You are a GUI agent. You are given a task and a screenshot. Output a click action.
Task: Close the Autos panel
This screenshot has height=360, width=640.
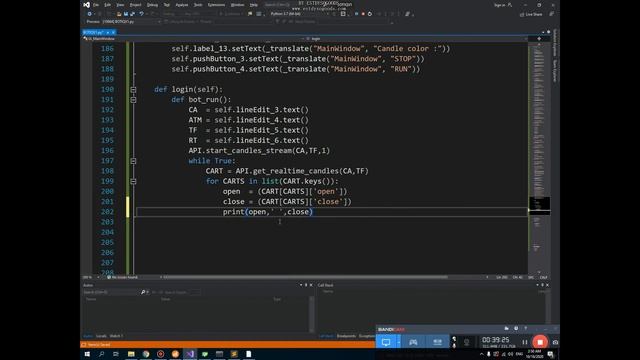[x=311, y=285]
